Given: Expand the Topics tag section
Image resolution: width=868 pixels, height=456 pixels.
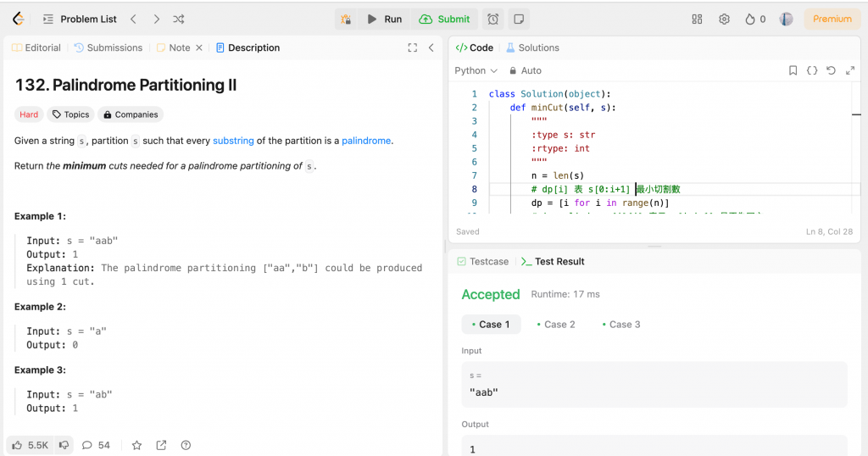Looking at the screenshot, I should tap(70, 114).
